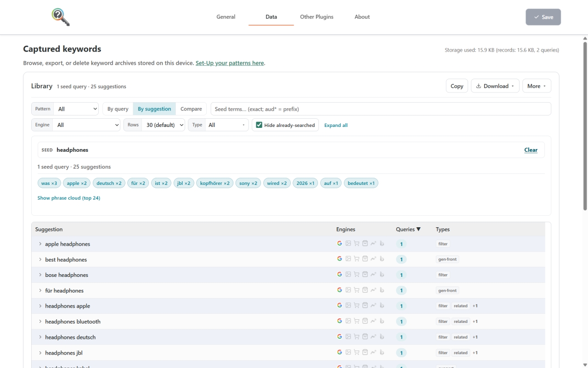Click Bing icon in headphones jbl row
Image resolution: width=588 pixels, height=368 pixels.
(x=382, y=352)
